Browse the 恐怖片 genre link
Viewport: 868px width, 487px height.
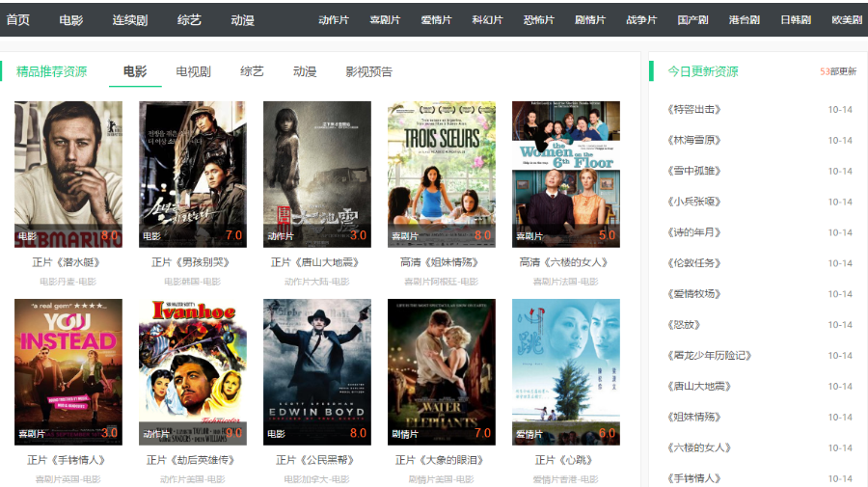(x=539, y=20)
